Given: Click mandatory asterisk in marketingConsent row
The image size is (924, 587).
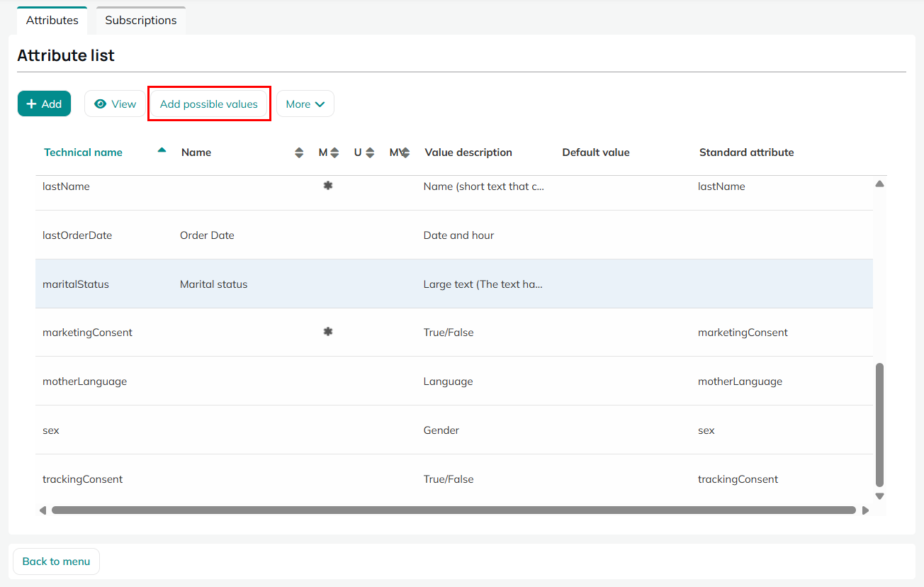Looking at the screenshot, I should pos(328,332).
